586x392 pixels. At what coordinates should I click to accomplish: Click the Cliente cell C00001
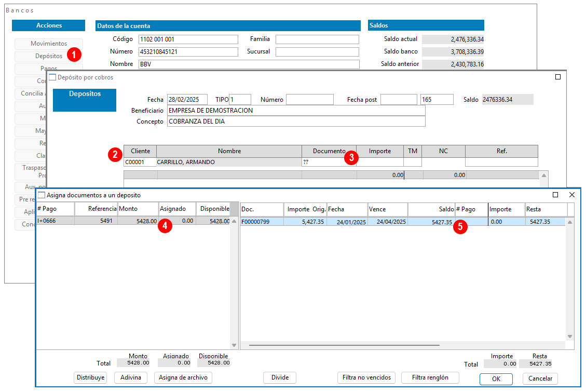(x=140, y=162)
